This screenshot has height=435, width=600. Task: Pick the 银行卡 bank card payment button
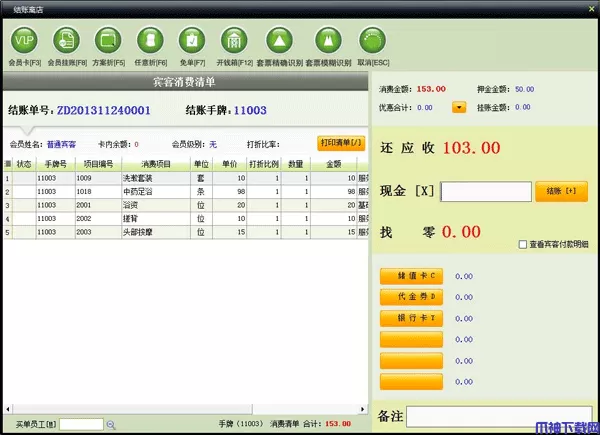(x=411, y=318)
